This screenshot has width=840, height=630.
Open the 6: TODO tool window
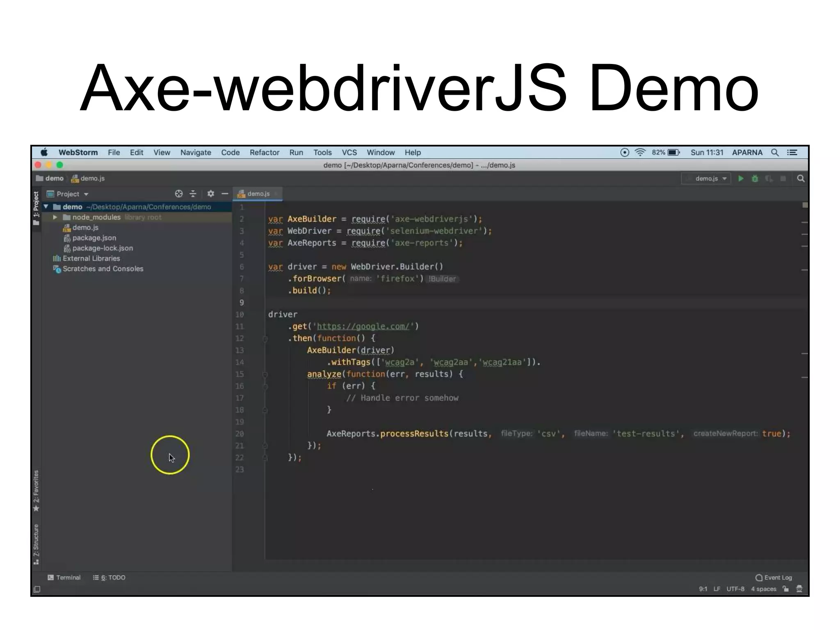click(x=109, y=577)
